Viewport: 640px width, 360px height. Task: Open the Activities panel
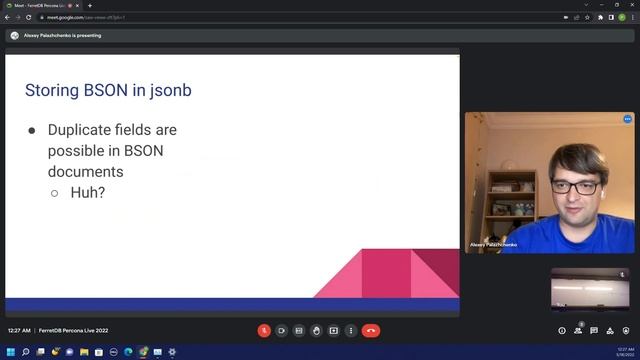[x=610, y=331]
